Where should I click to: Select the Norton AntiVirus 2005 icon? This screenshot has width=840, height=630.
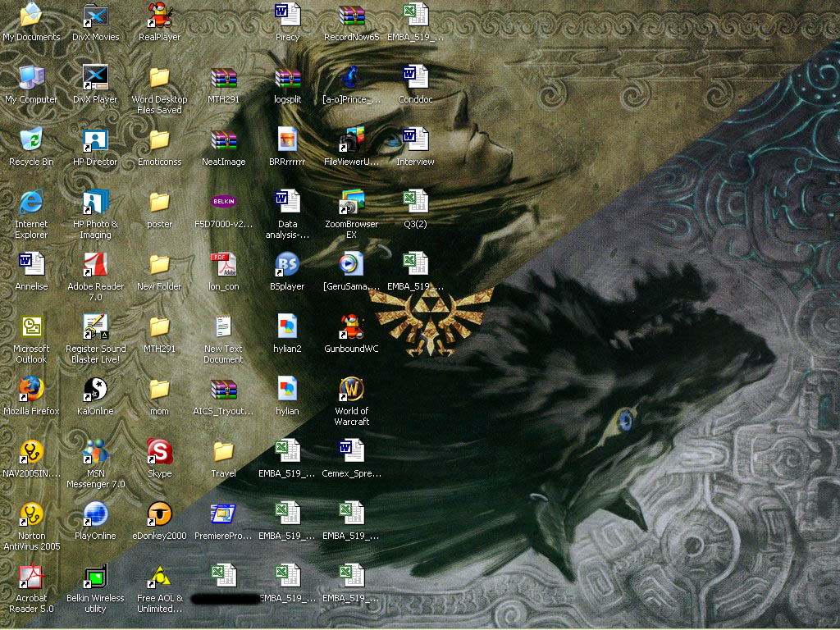click(31, 514)
